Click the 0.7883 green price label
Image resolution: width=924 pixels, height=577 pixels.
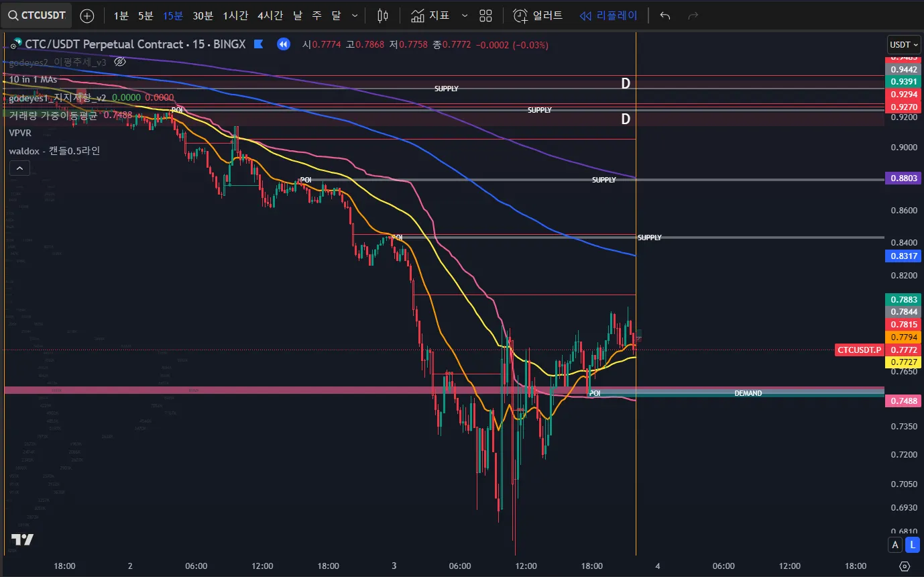tap(903, 299)
